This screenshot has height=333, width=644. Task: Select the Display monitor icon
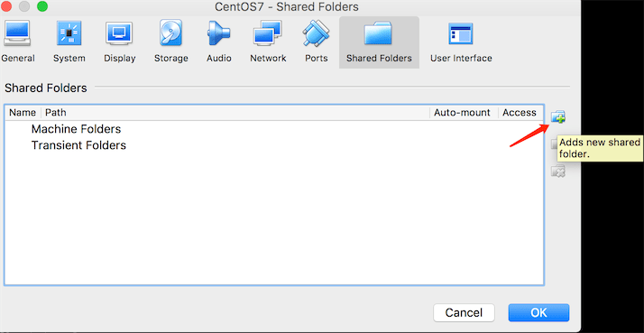point(119,33)
